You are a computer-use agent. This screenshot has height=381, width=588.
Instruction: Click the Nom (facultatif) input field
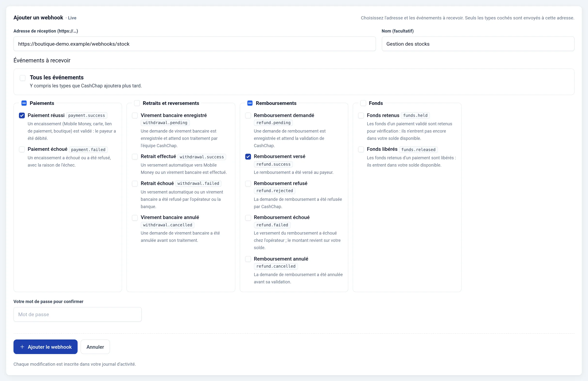[x=478, y=44]
